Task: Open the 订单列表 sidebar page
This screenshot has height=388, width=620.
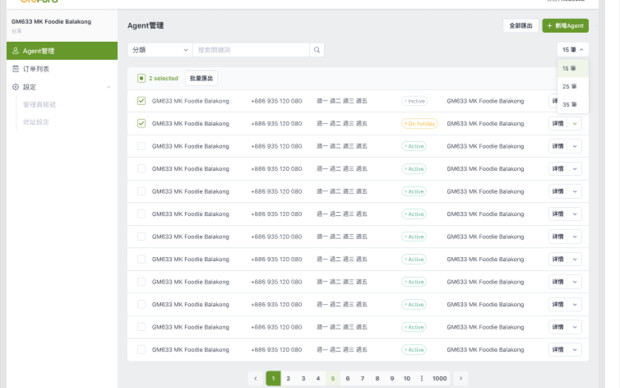Action: click(62, 69)
